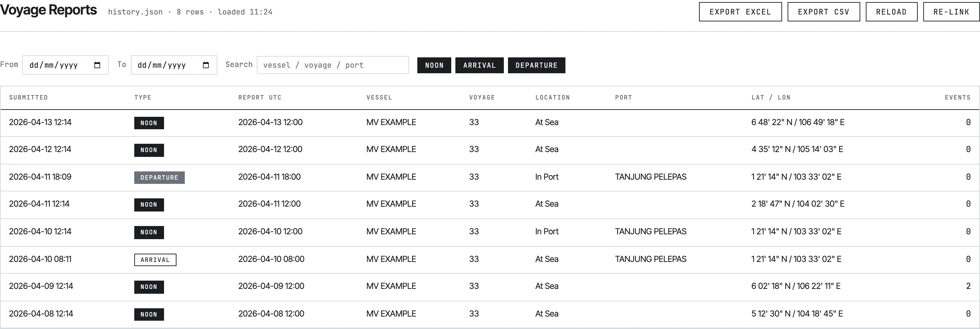Click the Export Excel button
980x329 pixels.
pos(740,12)
